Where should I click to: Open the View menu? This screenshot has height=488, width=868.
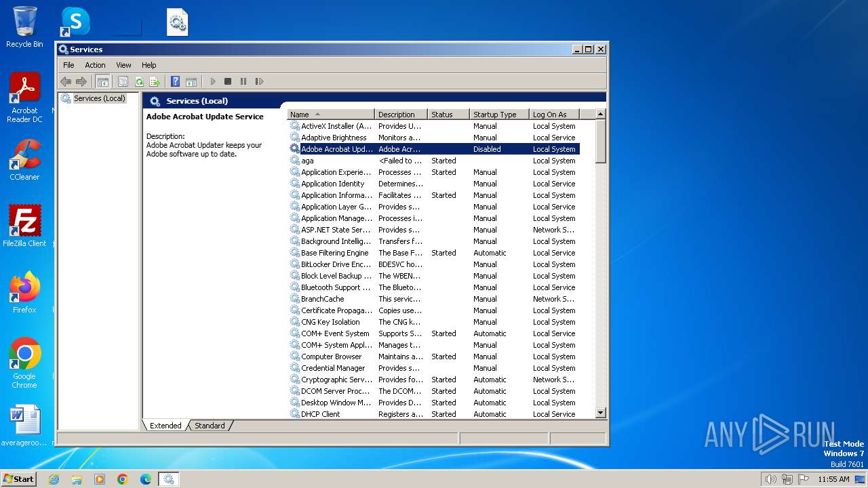[x=123, y=65]
